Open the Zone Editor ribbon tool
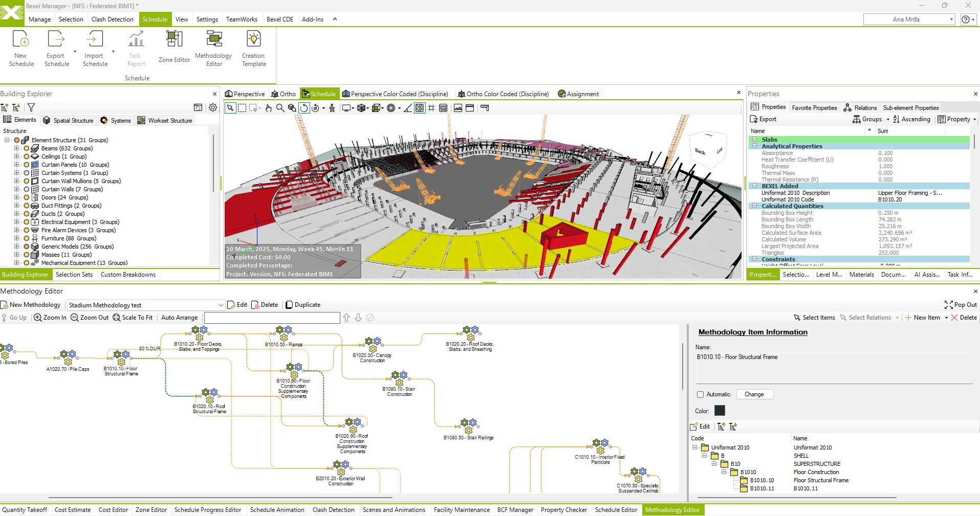980x516 pixels. 174,47
